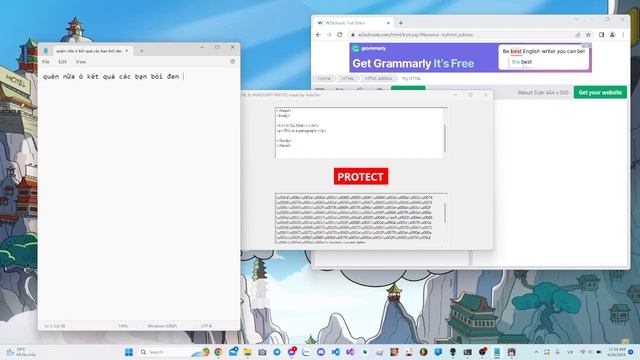Screen dimensions: 640x360
Task: Follow the HTML editors breadcrumb link
Action: (x=378, y=78)
